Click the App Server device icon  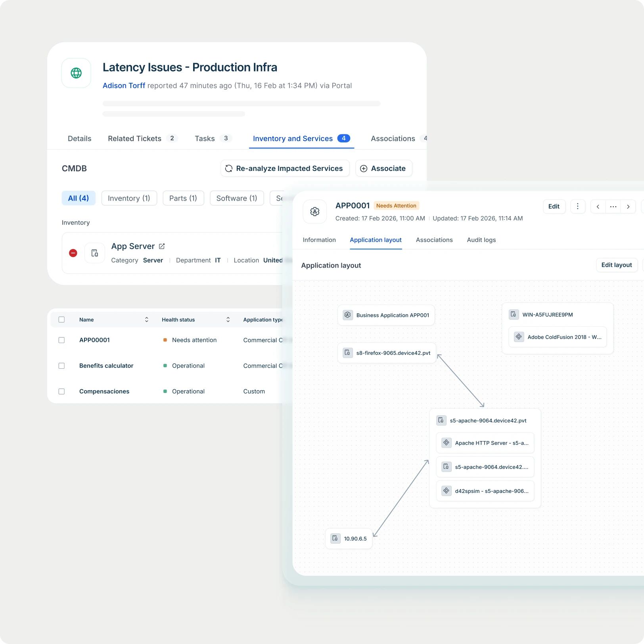95,253
